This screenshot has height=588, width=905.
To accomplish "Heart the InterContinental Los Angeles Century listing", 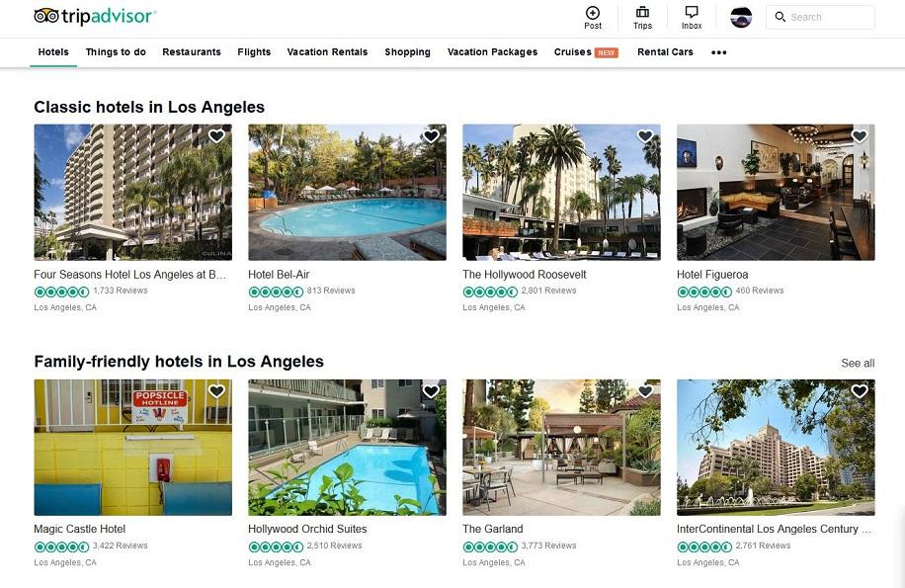I will [860, 391].
